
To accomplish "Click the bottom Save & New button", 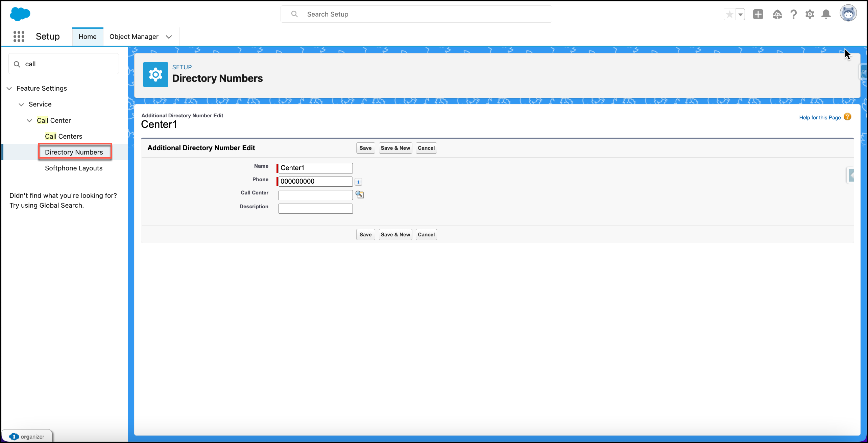I will [395, 234].
